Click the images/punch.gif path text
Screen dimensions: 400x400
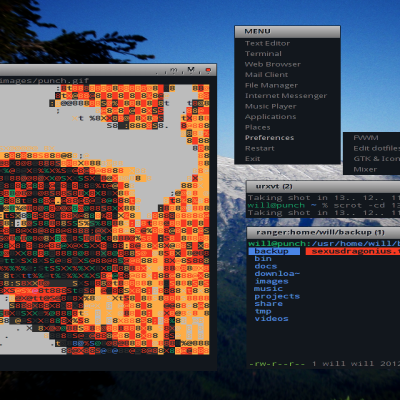tap(44, 81)
